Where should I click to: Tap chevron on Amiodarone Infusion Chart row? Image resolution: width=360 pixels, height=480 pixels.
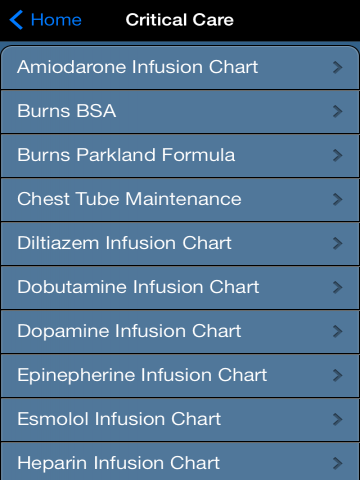(337, 67)
